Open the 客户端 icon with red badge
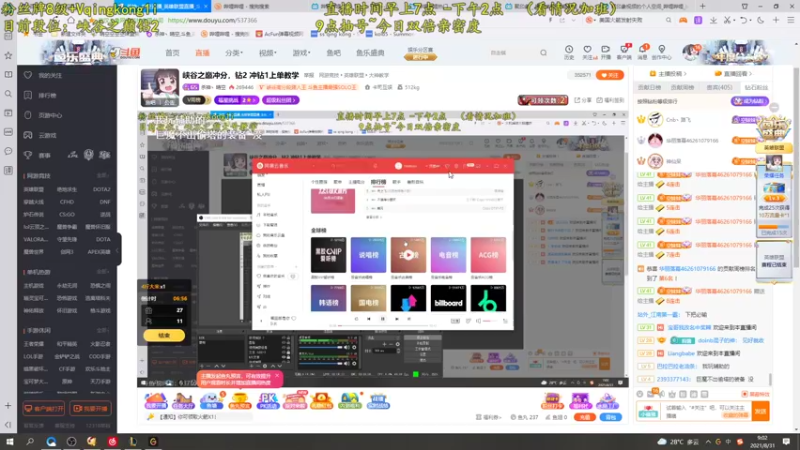This screenshot has height=450, width=800. pyautogui.click(x=624, y=52)
